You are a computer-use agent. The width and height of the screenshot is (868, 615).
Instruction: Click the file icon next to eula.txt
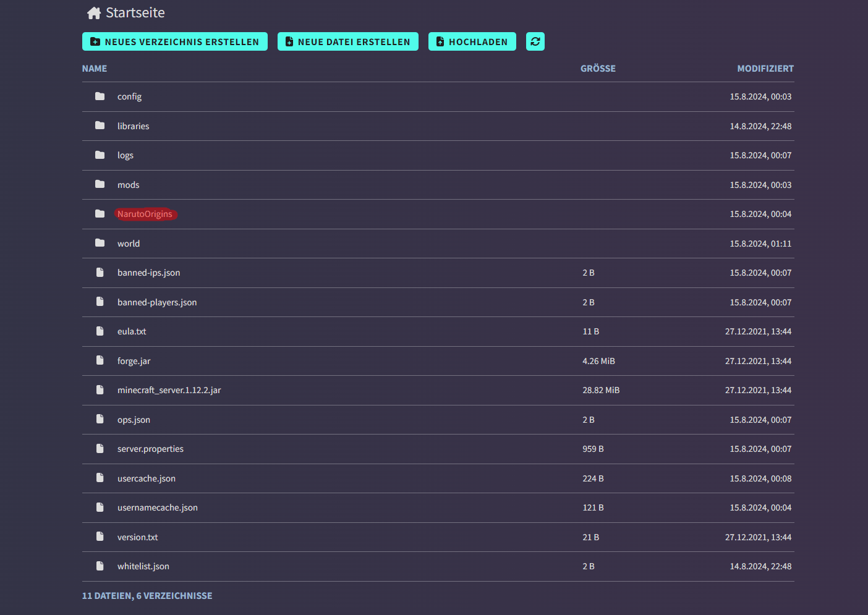[x=100, y=331]
